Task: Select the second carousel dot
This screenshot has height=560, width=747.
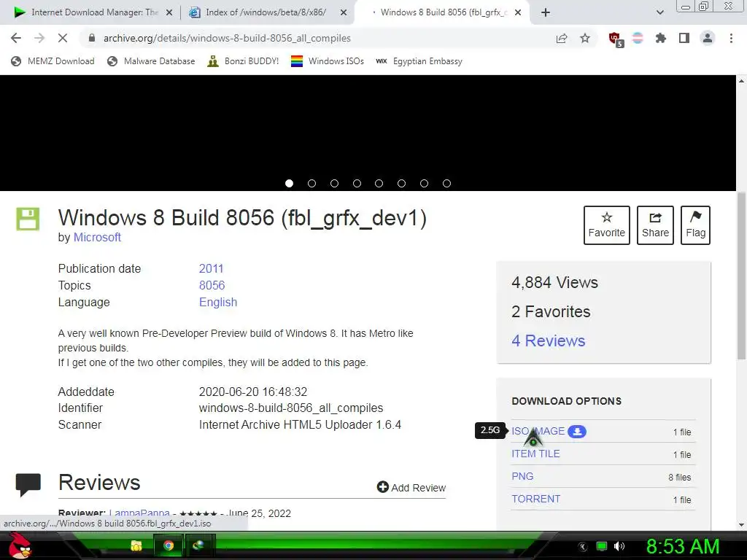Action: tap(311, 183)
